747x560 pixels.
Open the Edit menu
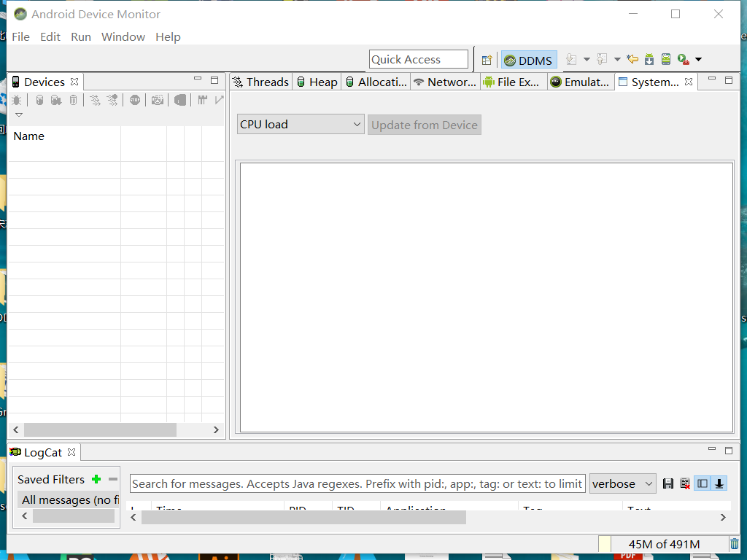50,37
